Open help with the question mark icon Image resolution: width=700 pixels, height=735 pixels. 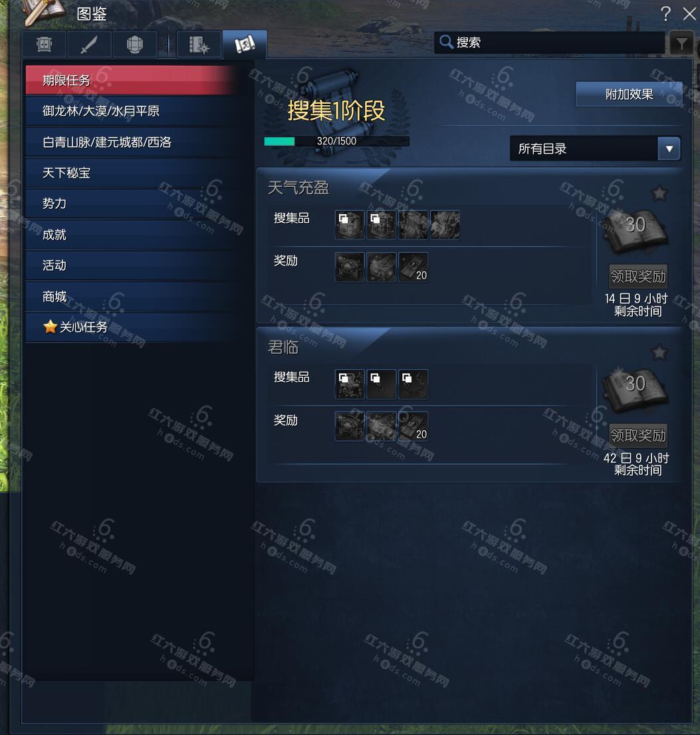point(665,13)
